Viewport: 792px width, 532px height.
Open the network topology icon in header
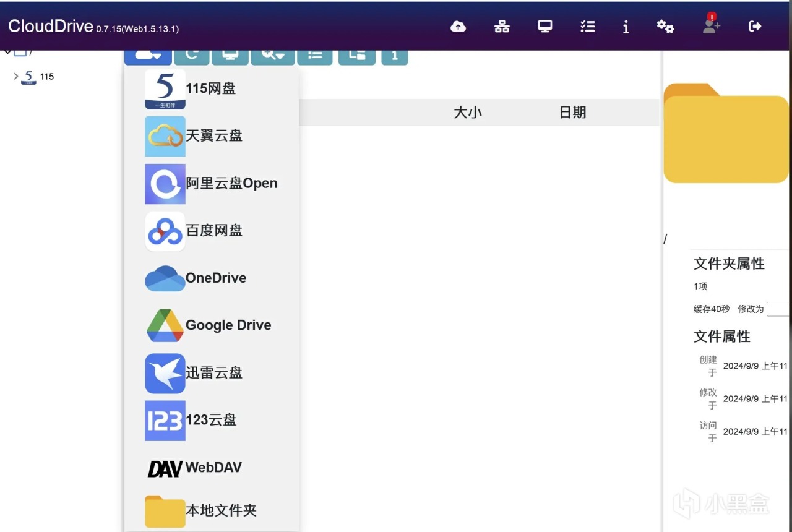502,26
